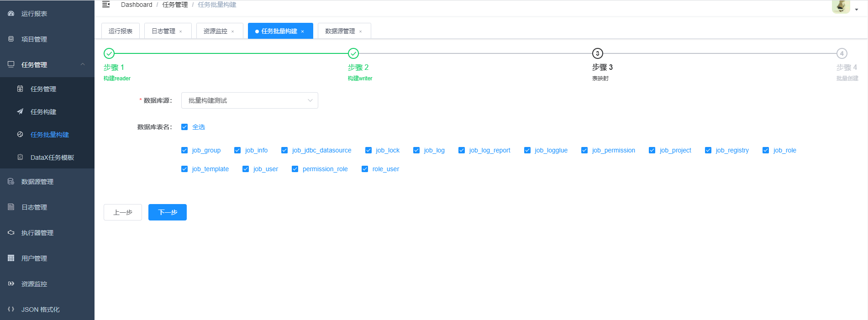The width and height of the screenshot is (868, 320).
Task: Uncheck the permission_role checkbox
Action: [295, 169]
